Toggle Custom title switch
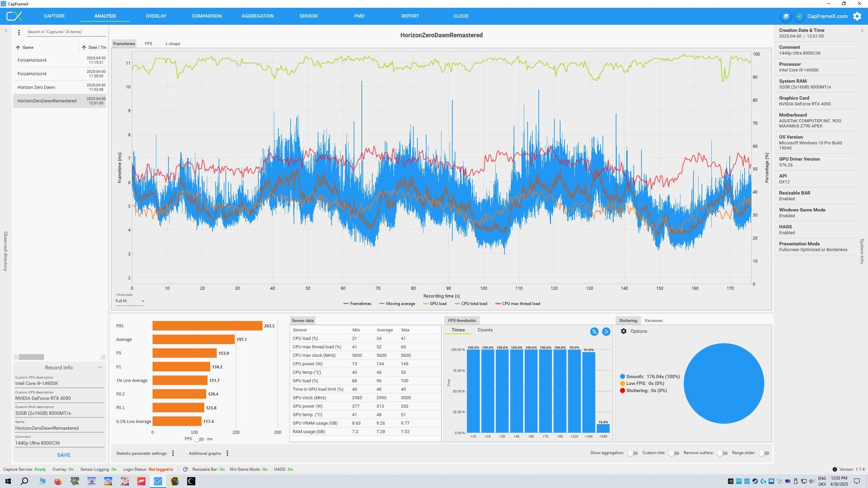 [x=674, y=453]
